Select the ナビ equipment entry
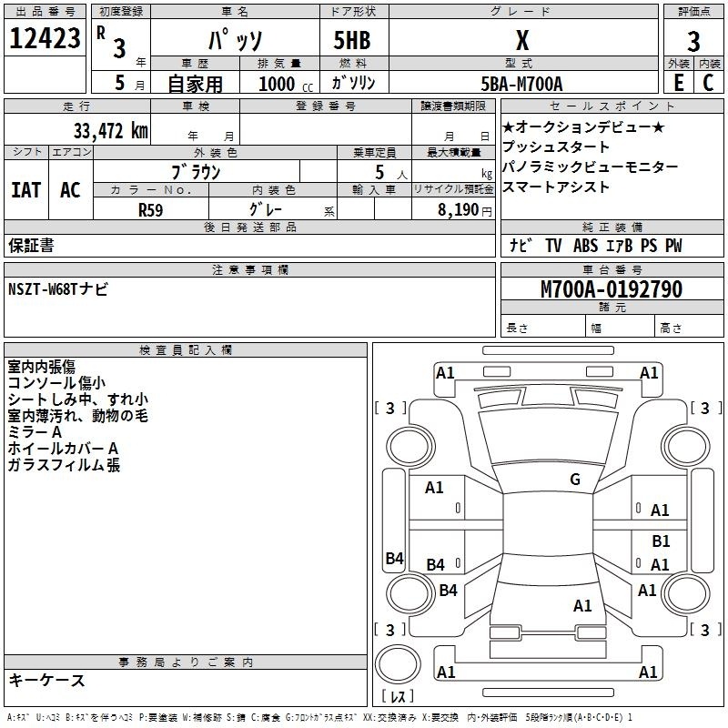The height and width of the screenshot is (728, 728). (x=521, y=245)
